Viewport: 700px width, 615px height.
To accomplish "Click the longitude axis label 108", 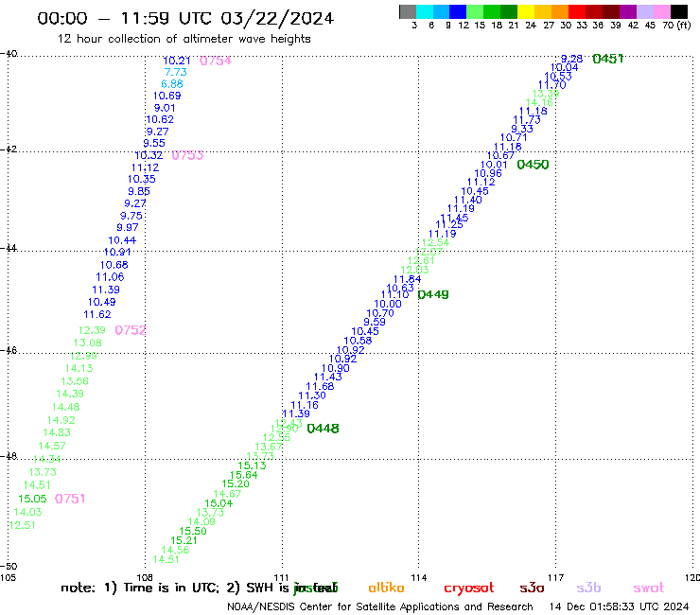I will 145,578.
